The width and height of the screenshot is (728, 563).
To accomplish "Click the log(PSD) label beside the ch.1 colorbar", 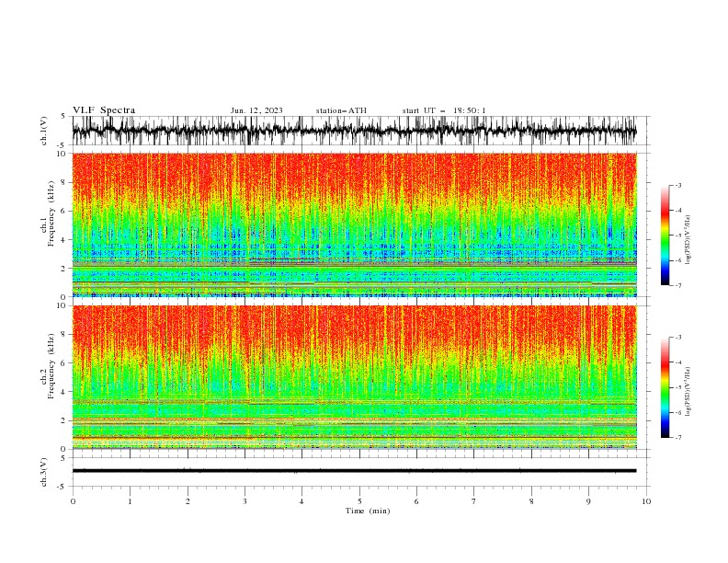I will [x=688, y=240].
